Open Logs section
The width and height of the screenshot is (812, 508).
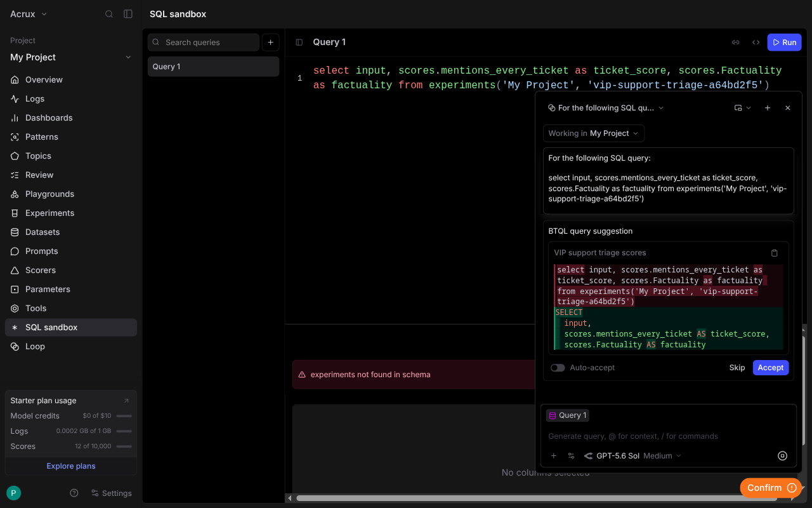click(x=71, y=99)
